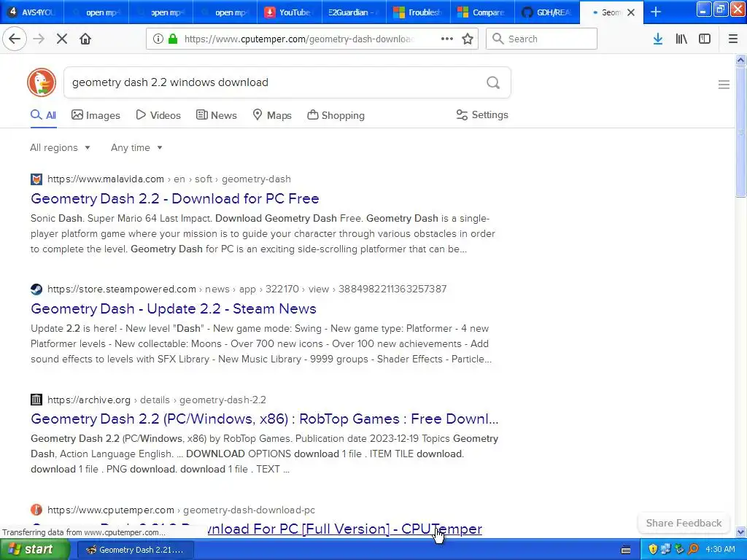Click the security shield tray icon
Screen dimensions: 747x560
[x=653, y=550]
